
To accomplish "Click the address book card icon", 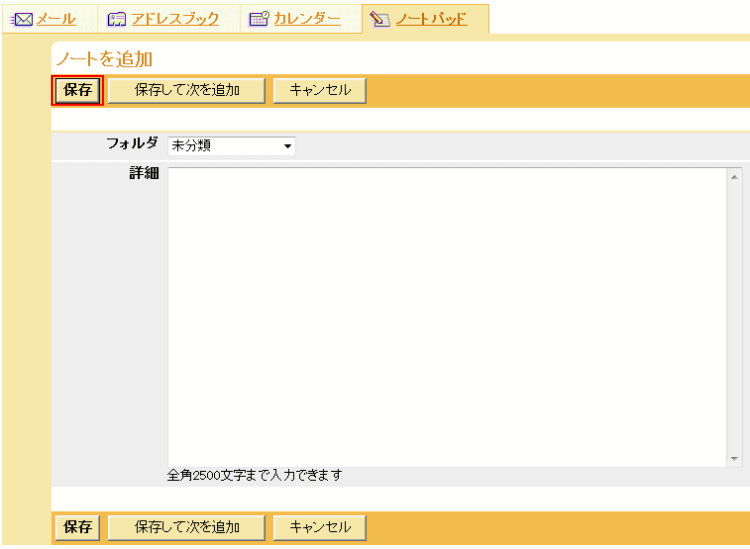I will [116, 19].
